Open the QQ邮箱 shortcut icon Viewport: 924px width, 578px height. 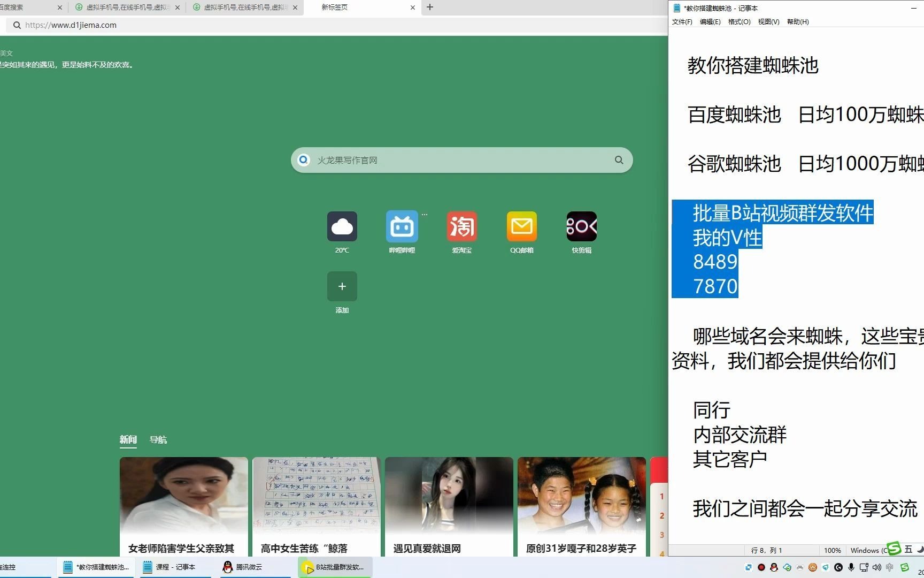click(522, 226)
